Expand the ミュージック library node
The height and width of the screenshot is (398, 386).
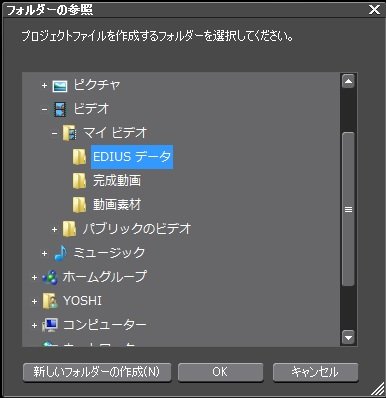point(44,253)
